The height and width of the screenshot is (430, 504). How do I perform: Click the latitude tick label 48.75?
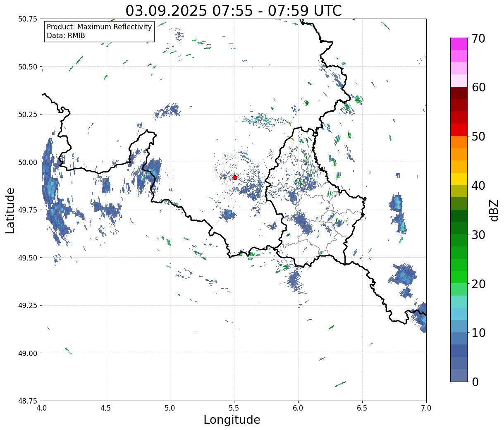click(x=27, y=401)
